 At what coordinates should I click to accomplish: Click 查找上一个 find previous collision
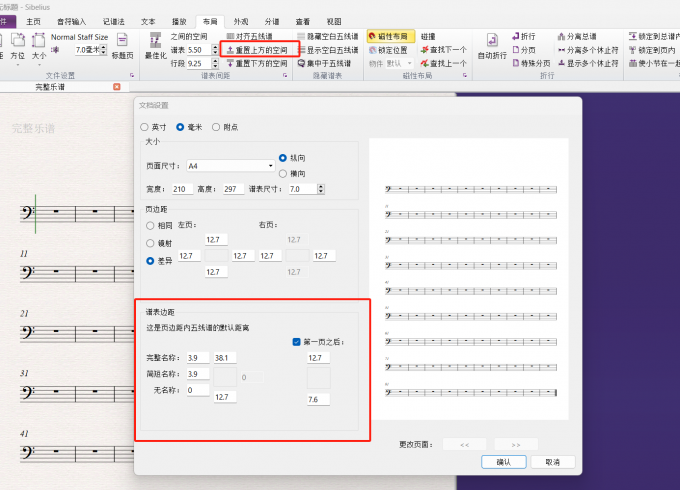(443, 63)
